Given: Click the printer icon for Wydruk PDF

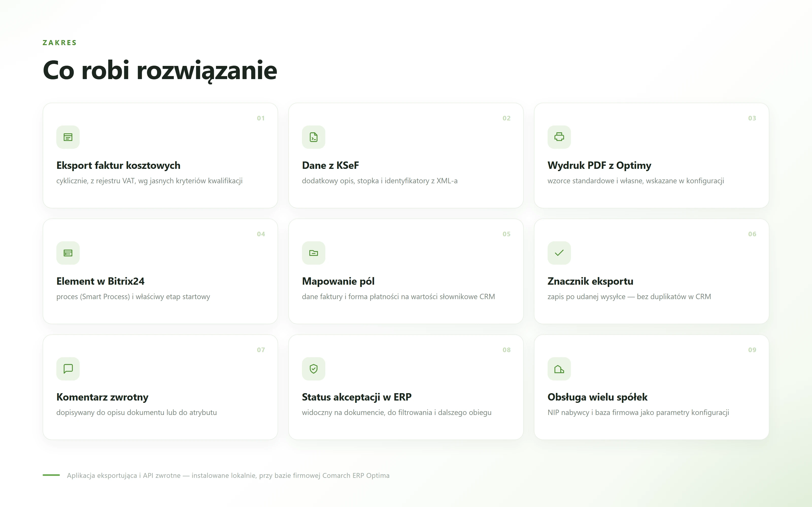Looking at the screenshot, I should (559, 137).
